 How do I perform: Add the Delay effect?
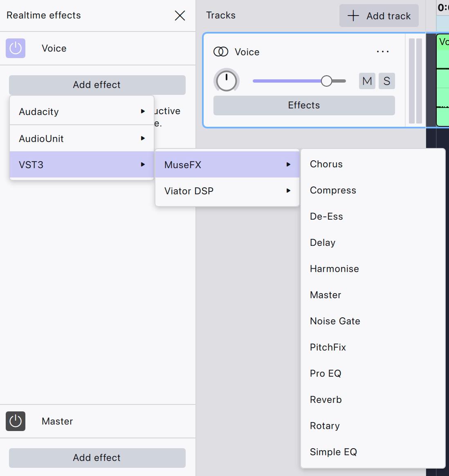tap(373, 242)
